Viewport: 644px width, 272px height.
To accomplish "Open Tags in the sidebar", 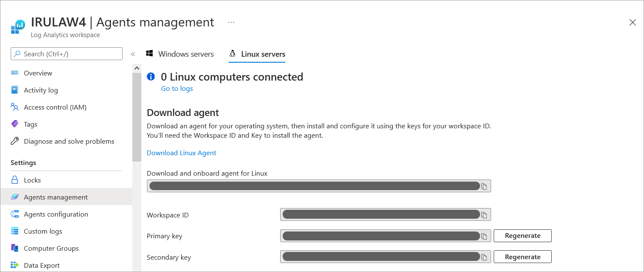I will click(30, 124).
